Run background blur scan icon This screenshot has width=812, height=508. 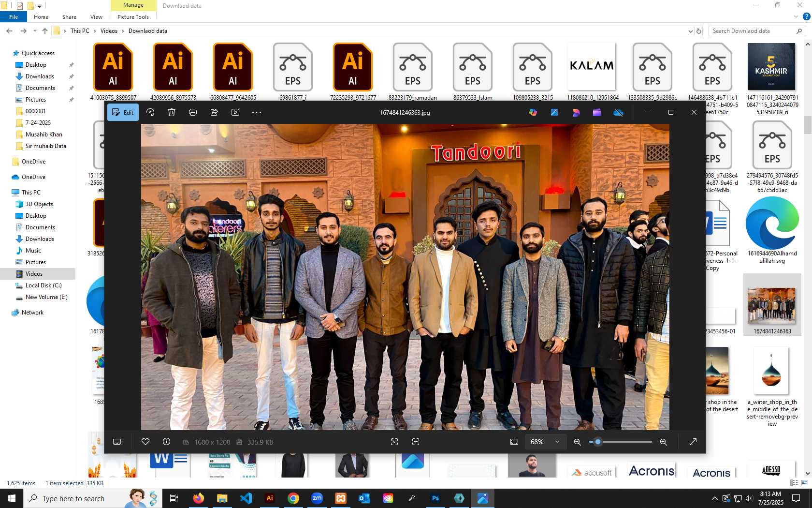click(x=394, y=442)
